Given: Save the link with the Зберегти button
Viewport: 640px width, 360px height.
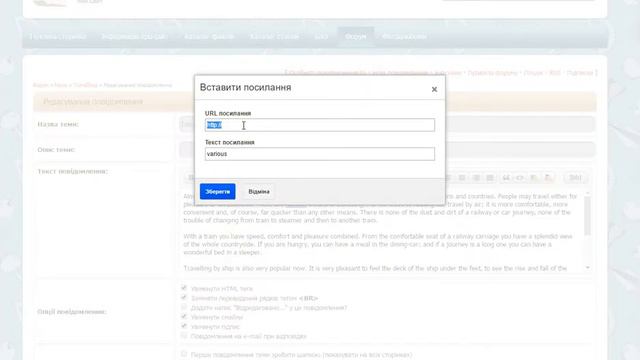Looking at the screenshot, I should click(218, 191).
